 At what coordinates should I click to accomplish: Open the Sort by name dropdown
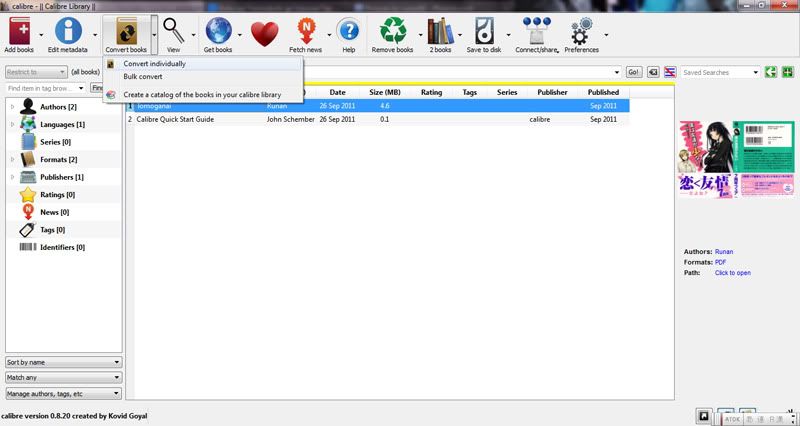click(63, 362)
